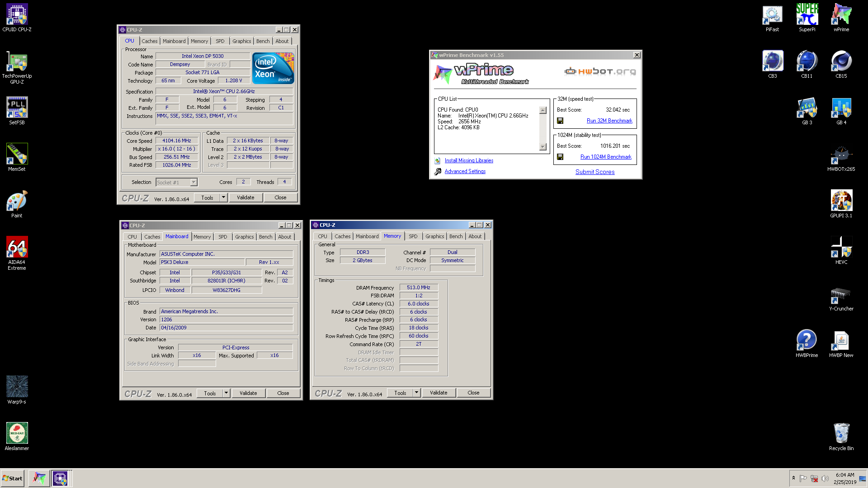The image size is (868, 488).
Task: Click the Core Speed 4104.16 MHz field
Action: (177, 141)
